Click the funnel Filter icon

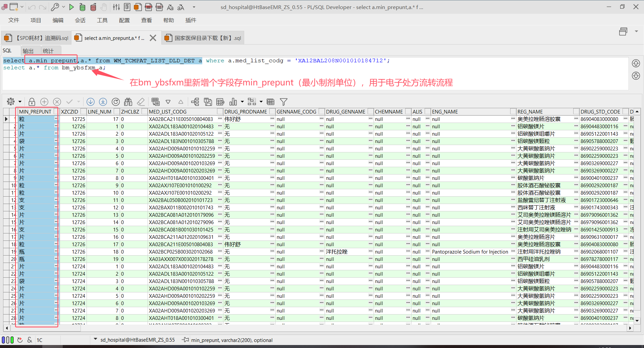pyautogui.click(x=283, y=102)
